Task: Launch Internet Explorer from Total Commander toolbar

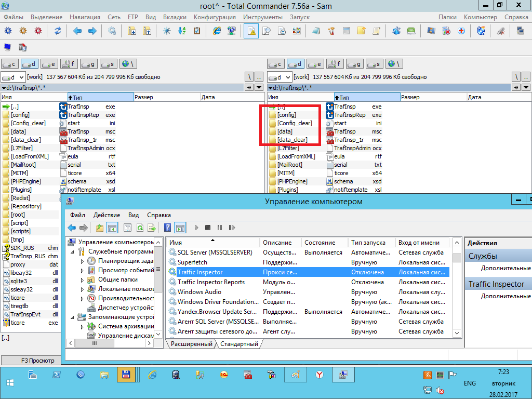Action: [x=217, y=31]
